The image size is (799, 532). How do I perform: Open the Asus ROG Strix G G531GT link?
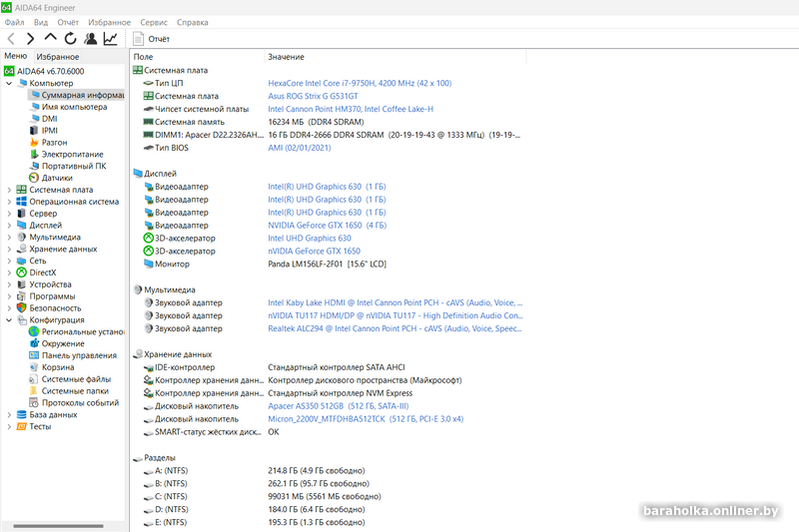coord(313,96)
